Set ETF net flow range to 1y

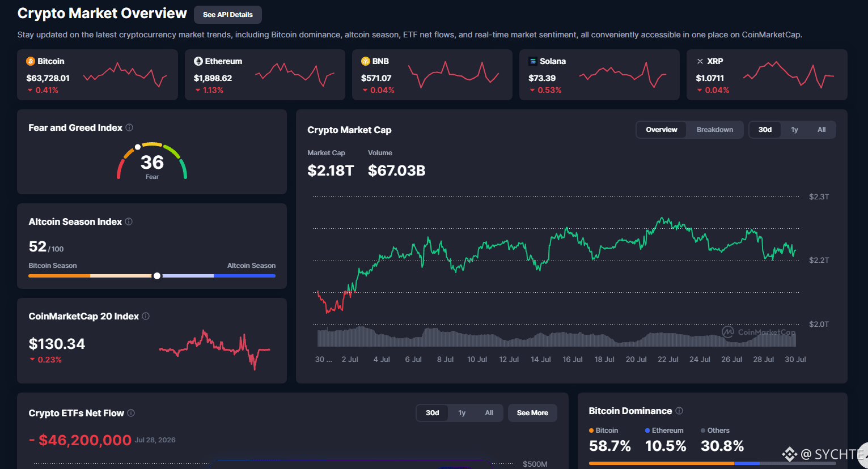tap(461, 413)
